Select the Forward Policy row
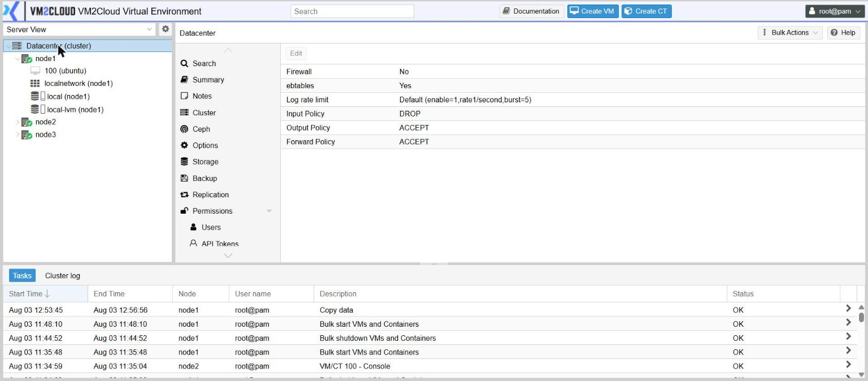Image resolution: width=868 pixels, height=381 pixels. point(572,142)
